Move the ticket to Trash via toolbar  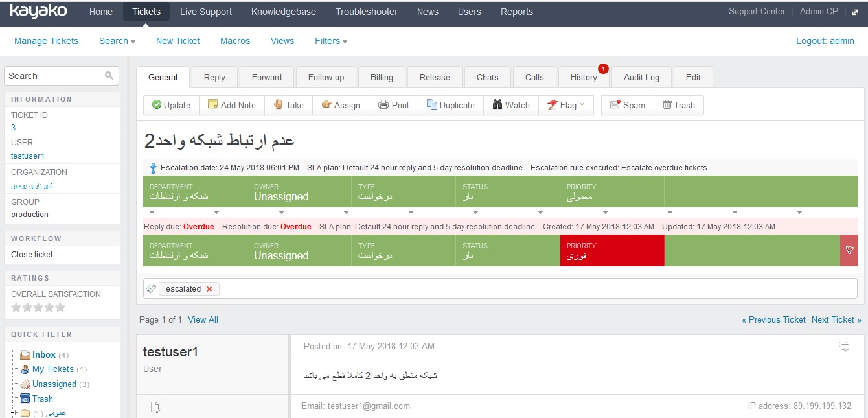678,105
